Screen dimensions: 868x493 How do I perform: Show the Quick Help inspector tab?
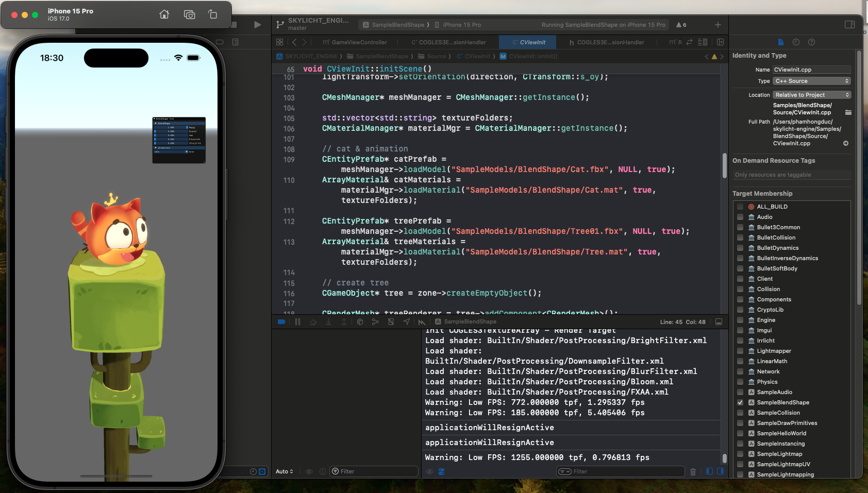(811, 42)
